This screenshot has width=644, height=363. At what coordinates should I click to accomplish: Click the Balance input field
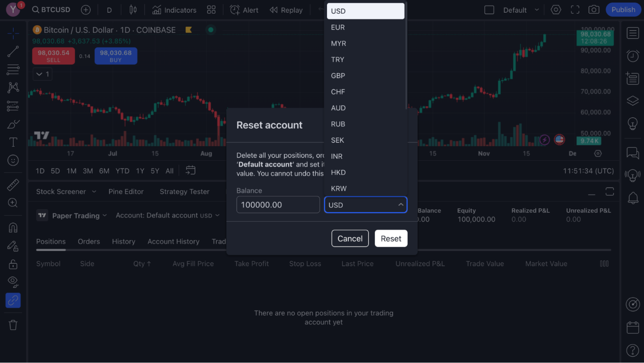point(278,205)
